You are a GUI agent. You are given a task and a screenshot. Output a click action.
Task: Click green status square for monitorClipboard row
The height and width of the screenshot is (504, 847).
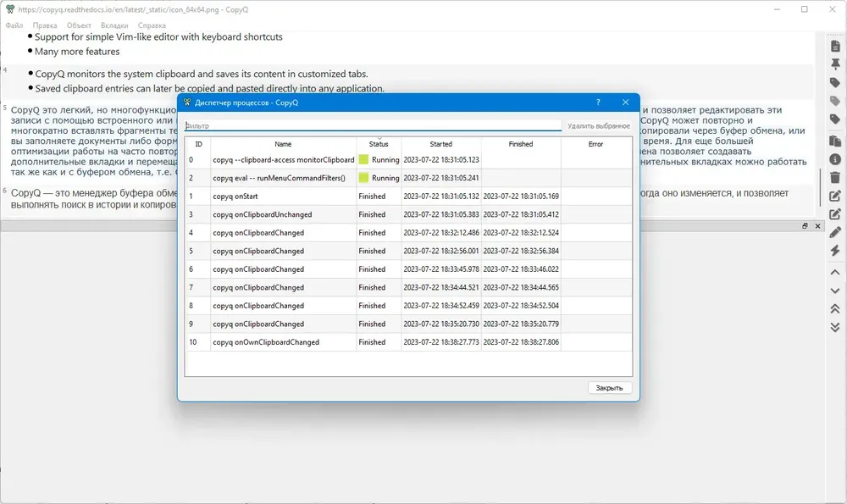tap(363, 159)
